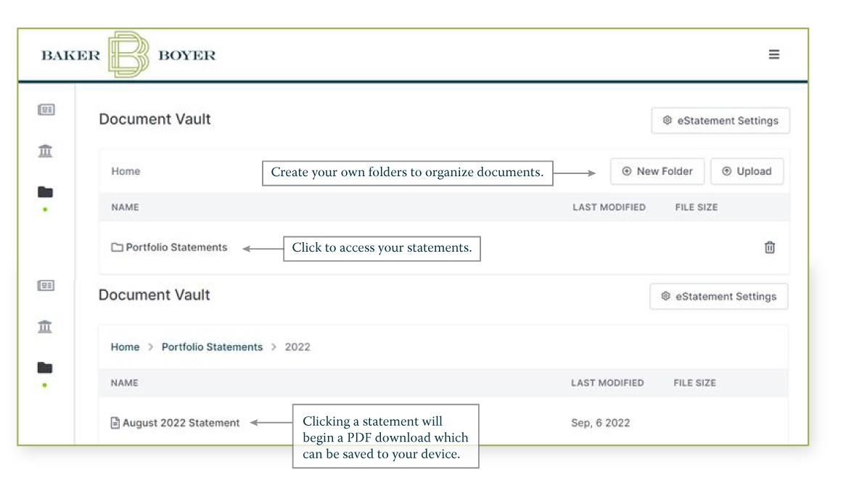This screenshot has width=862, height=504.
Task: Delete Portfolio Statements with trash icon
Action: tap(770, 247)
